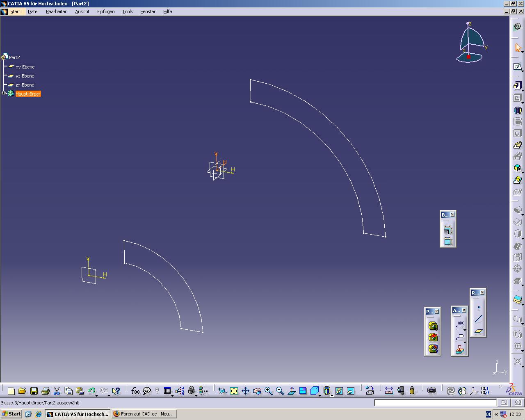
Task: Open the Bearbeiten menu
Action: pyautogui.click(x=57, y=11)
